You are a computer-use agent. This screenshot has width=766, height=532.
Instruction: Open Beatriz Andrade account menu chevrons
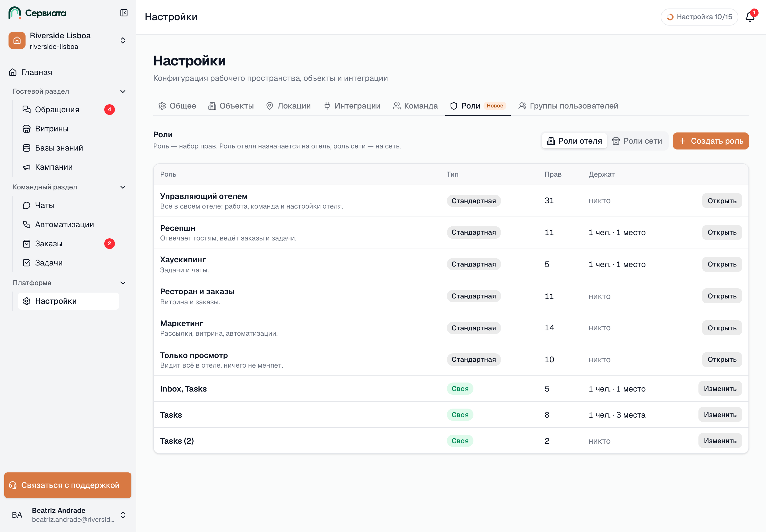click(x=123, y=515)
